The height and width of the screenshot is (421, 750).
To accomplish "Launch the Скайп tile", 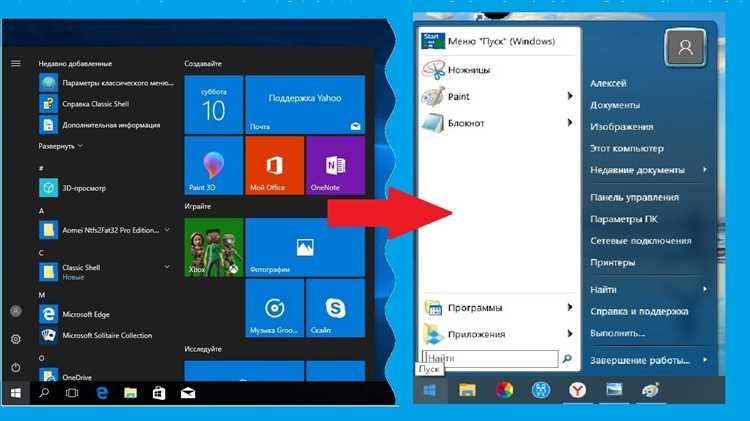I will point(335,308).
